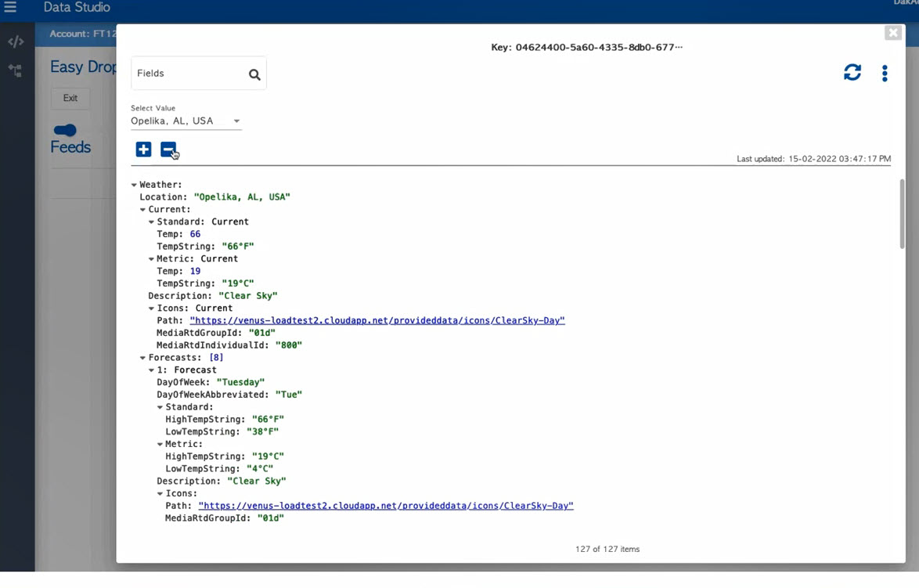The width and height of the screenshot is (919, 588).
Task: Open the forecast Icons ClearSky-Day path link
Action: coord(385,506)
